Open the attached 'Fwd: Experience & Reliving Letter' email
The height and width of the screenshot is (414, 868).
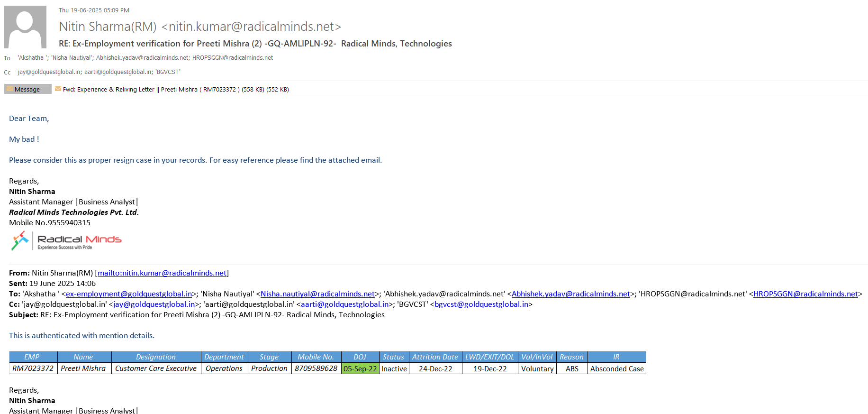175,89
